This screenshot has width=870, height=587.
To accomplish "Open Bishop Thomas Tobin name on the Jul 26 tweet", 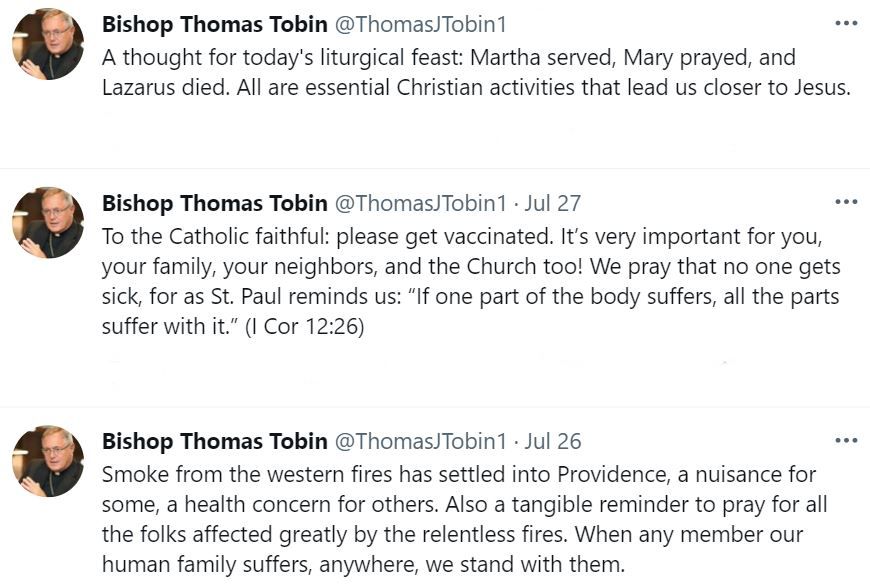I will pos(215,442).
